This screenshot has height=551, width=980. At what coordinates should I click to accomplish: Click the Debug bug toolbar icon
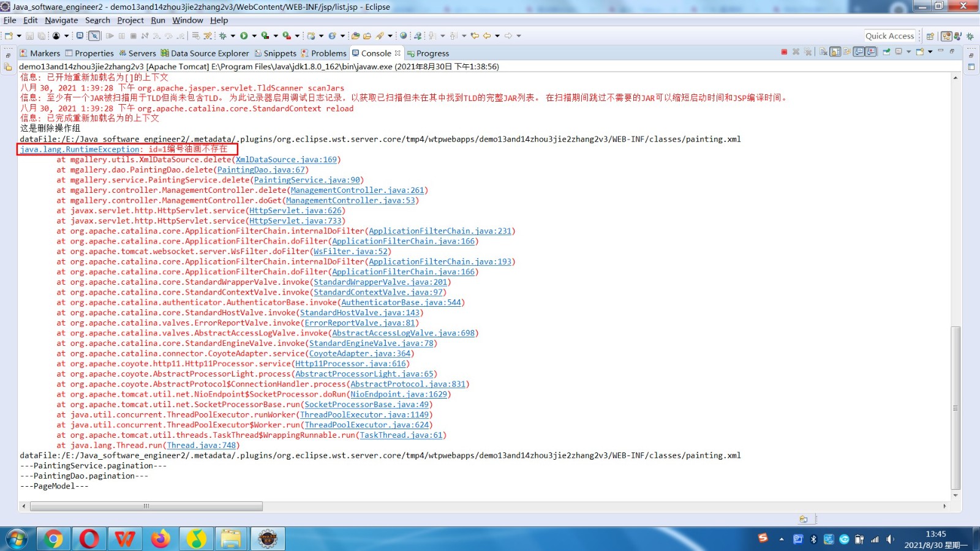click(223, 36)
